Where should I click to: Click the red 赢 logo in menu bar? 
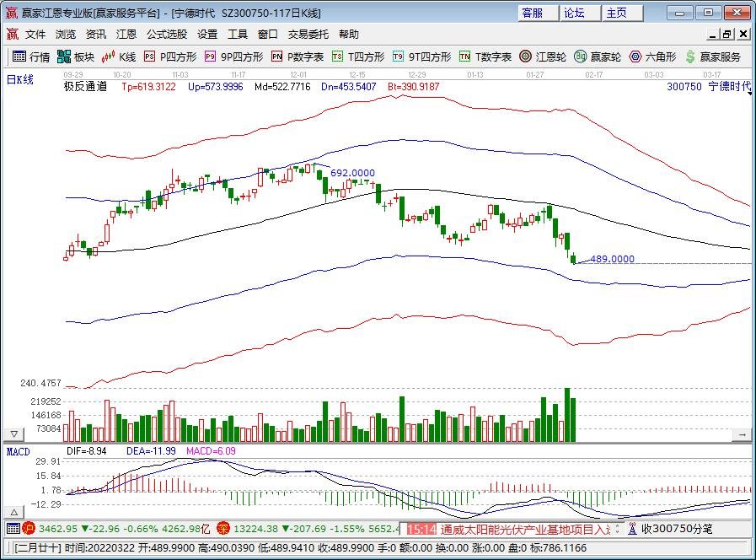click(13, 34)
